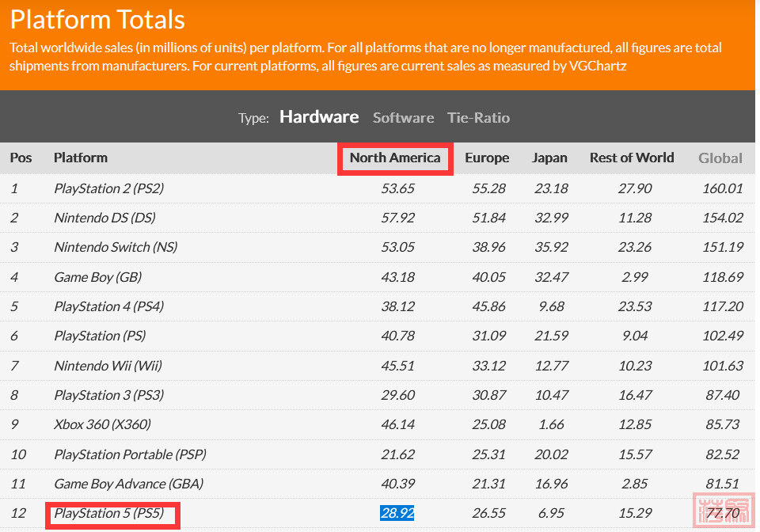The width and height of the screenshot is (760, 532).
Task: Open the Nintendo Wii (Wii) link
Action: [107, 366]
